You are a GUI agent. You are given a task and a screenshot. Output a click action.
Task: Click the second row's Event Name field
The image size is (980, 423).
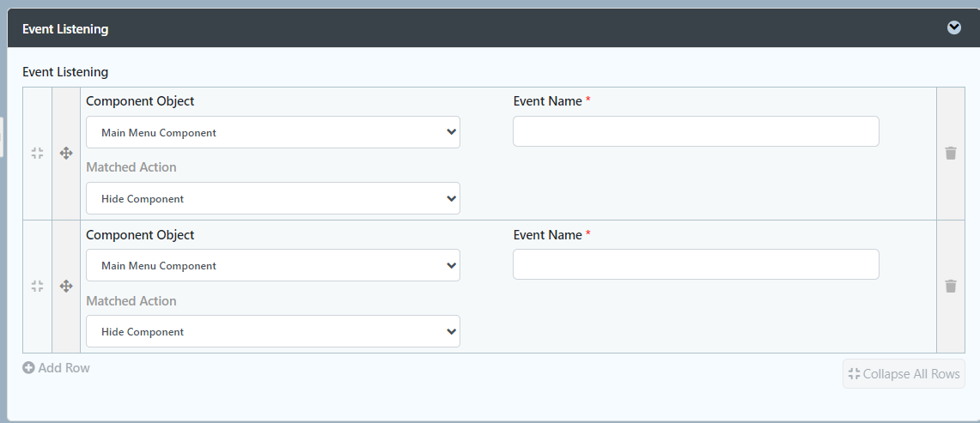coord(696,264)
